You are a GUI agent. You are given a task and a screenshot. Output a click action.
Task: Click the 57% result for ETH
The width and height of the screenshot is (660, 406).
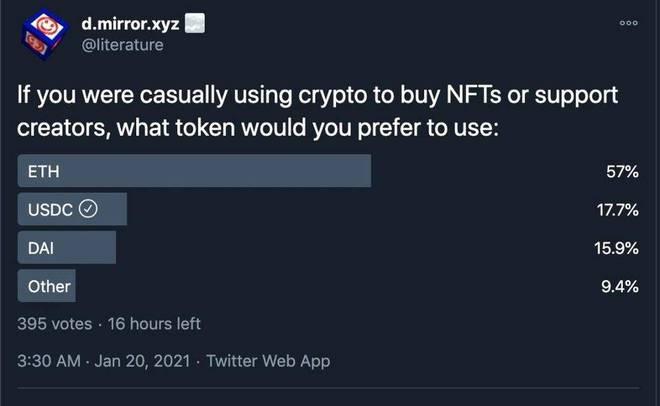point(622,172)
